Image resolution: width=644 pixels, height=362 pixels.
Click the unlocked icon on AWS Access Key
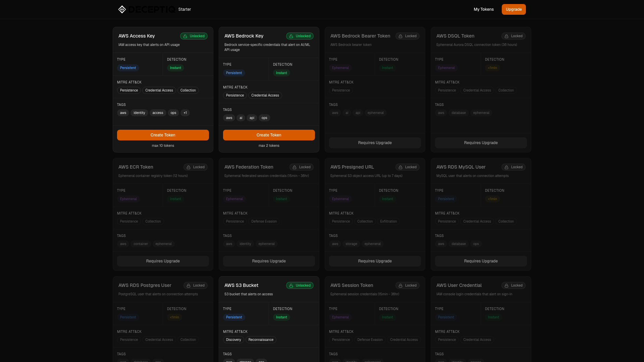(x=185, y=36)
